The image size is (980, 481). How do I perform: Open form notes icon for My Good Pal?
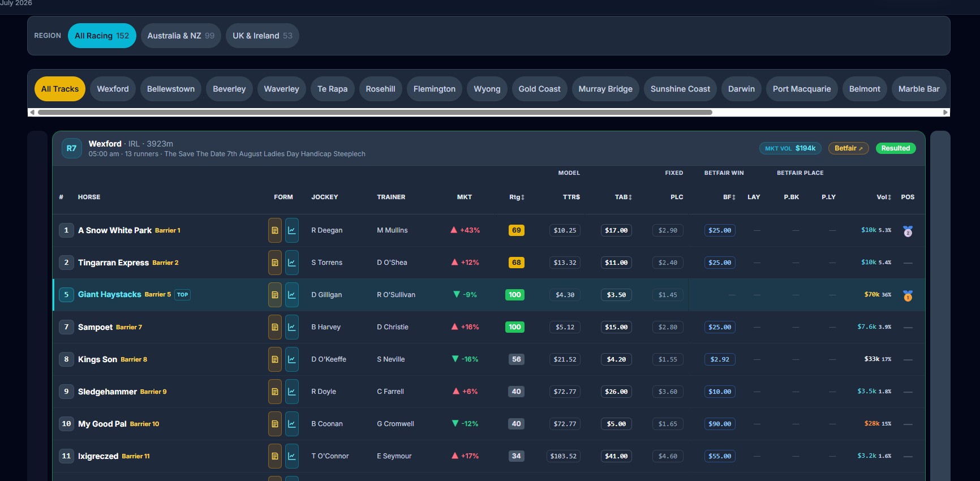coord(275,424)
